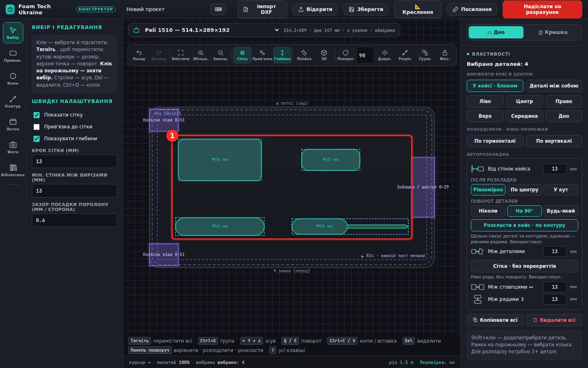Choose the На 90° rotation option
Viewport: 588px width, 368px height.
point(524,211)
